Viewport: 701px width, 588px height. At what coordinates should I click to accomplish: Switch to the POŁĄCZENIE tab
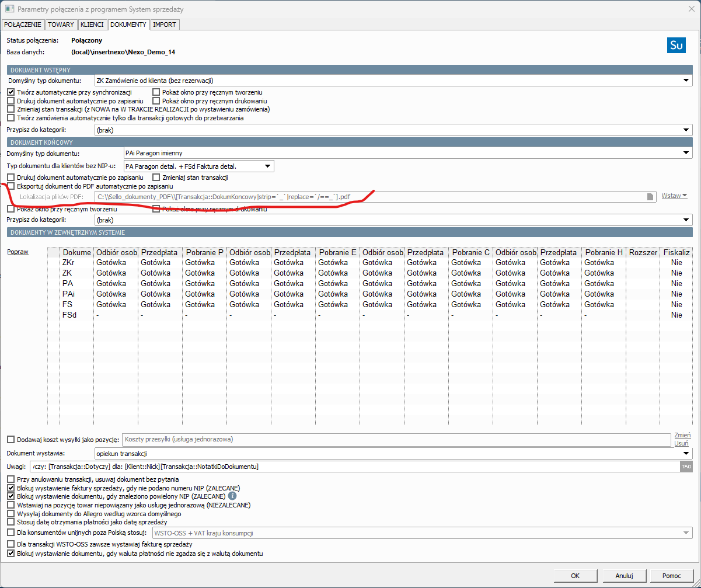pos(23,25)
